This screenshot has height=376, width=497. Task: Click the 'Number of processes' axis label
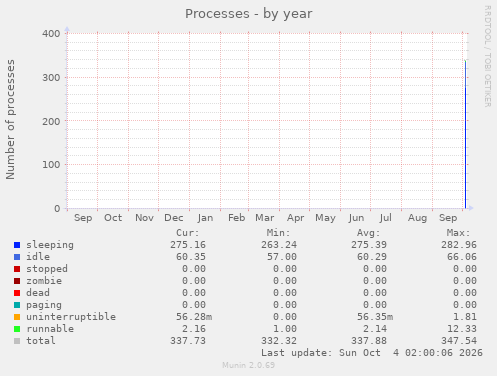coord(10,120)
